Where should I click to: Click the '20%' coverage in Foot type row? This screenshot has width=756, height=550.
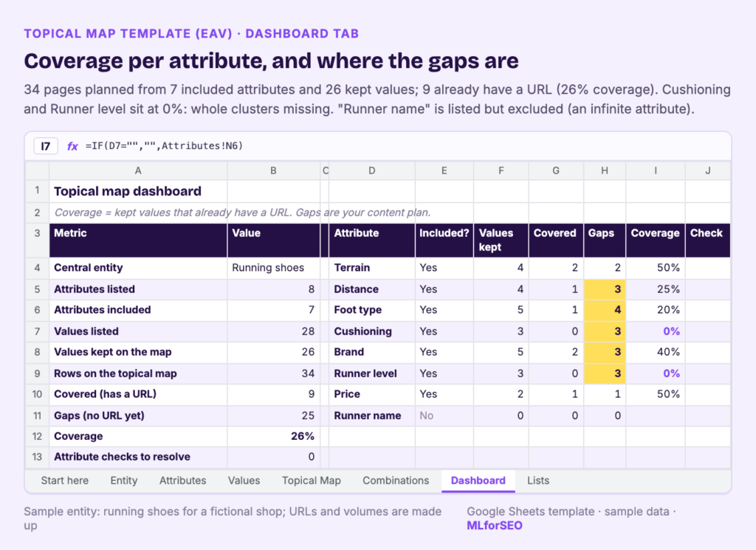point(656,310)
